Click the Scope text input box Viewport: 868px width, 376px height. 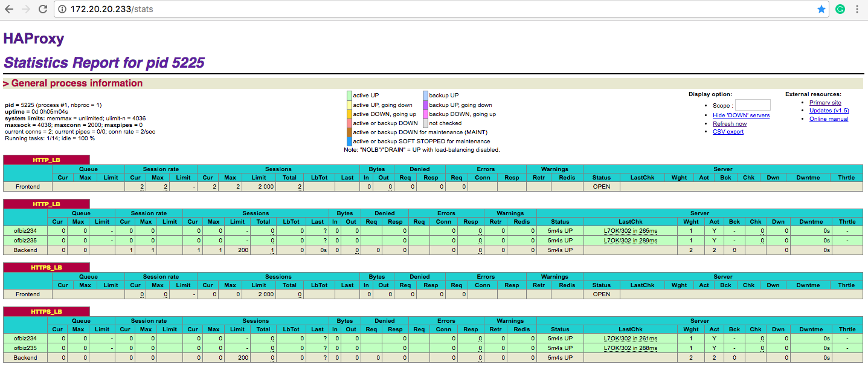[x=752, y=105]
